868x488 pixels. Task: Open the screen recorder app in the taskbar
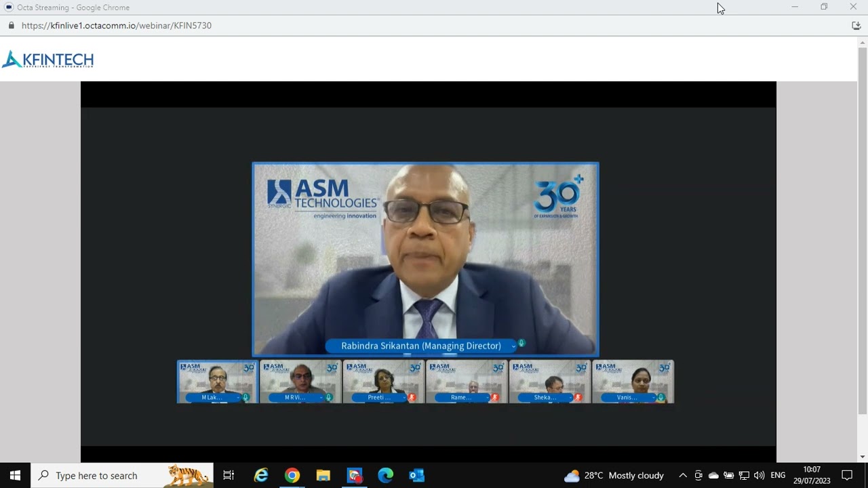(355, 475)
